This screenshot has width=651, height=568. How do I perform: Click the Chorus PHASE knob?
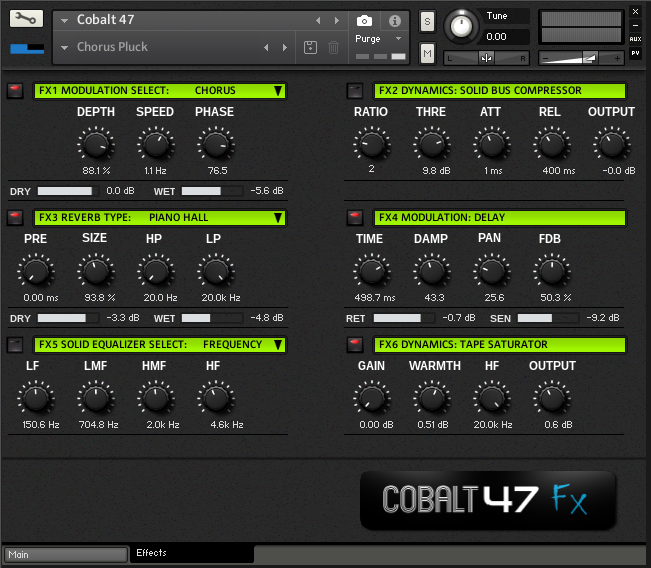point(216,144)
